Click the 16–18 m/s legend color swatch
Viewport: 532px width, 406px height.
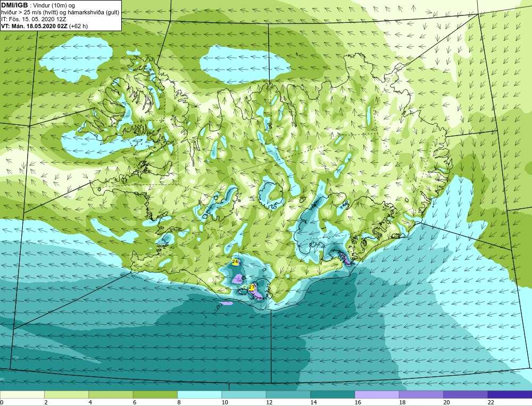click(x=377, y=394)
